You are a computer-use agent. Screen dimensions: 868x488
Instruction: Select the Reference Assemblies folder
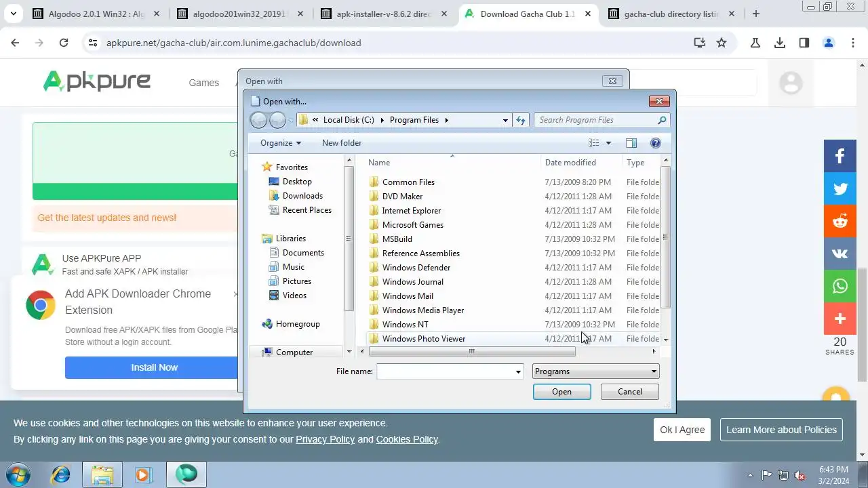(x=420, y=253)
